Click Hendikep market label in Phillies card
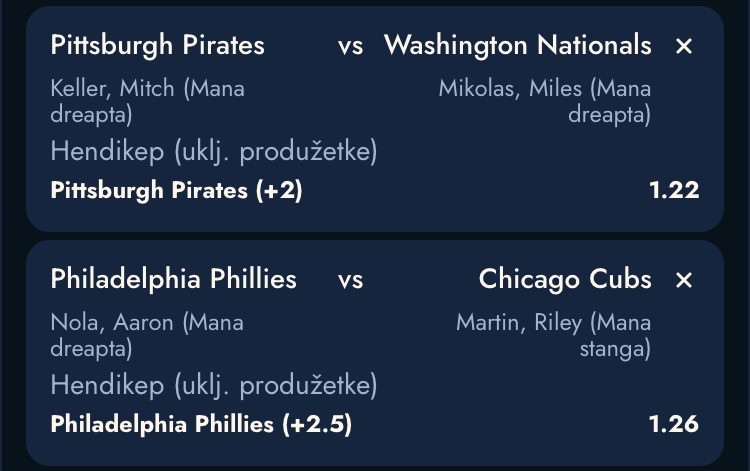 (x=213, y=385)
